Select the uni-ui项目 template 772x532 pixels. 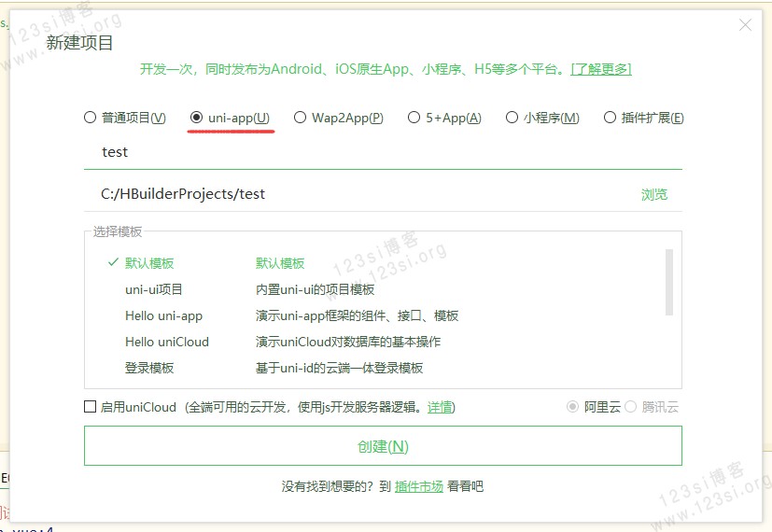[x=154, y=289]
